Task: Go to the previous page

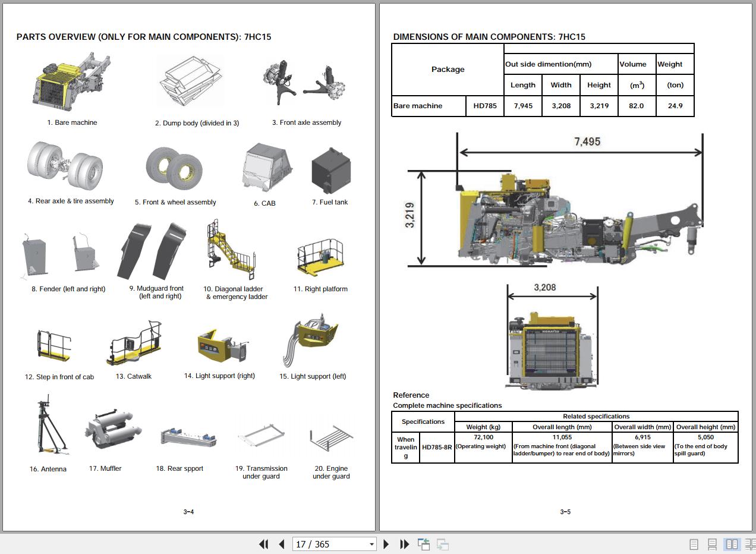Action: click(x=282, y=544)
